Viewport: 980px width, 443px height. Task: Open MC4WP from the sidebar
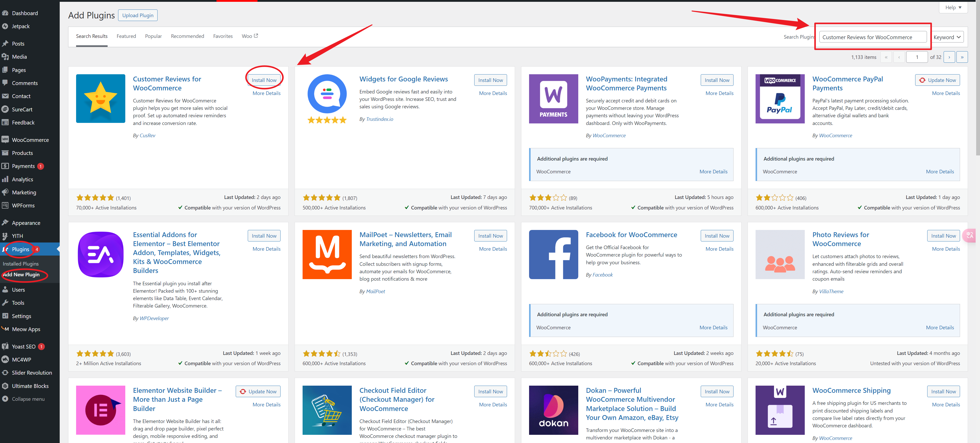coord(21,359)
